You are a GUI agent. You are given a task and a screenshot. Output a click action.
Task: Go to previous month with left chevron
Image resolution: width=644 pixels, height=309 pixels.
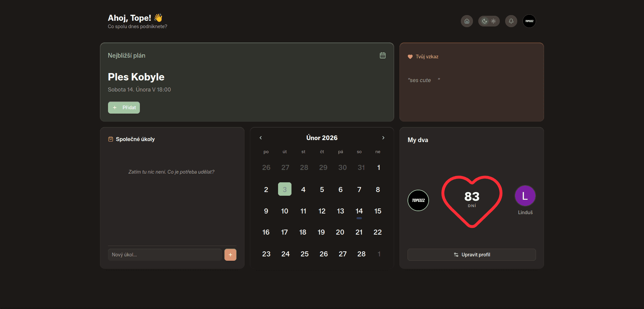click(261, 137)
